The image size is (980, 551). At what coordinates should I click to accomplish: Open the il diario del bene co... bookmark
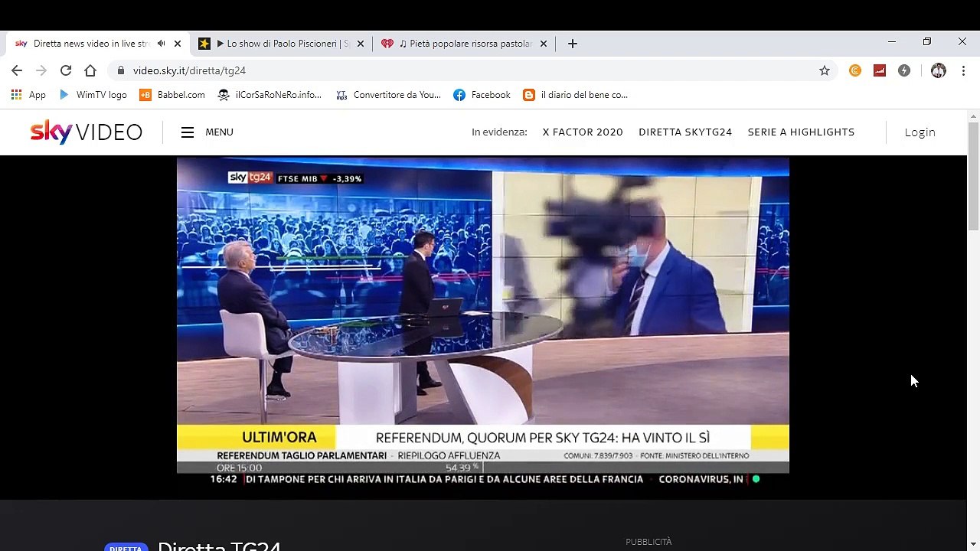point(576,95)
